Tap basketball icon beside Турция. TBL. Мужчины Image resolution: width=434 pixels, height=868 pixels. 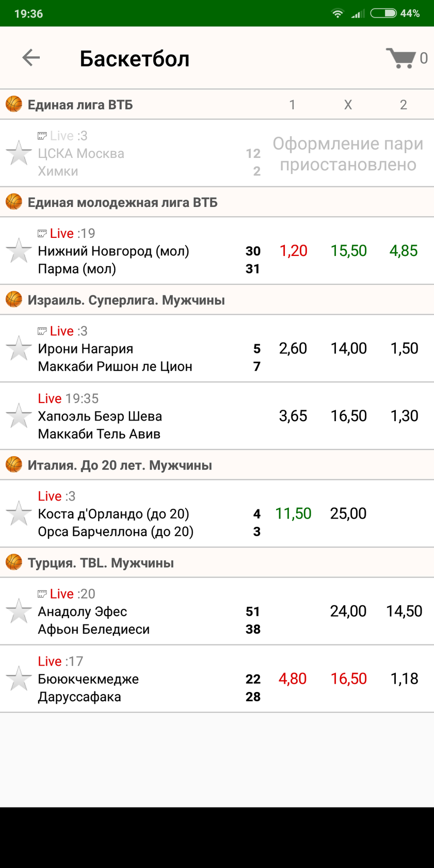coord(14,562)
